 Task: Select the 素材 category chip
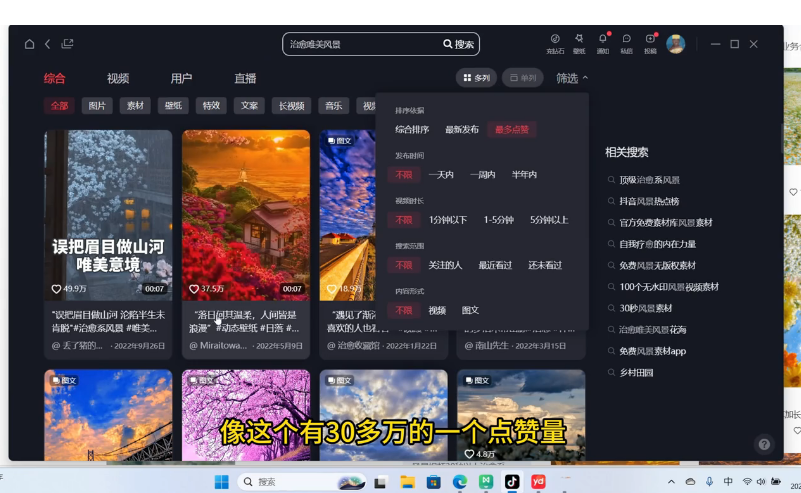(135, 106)
